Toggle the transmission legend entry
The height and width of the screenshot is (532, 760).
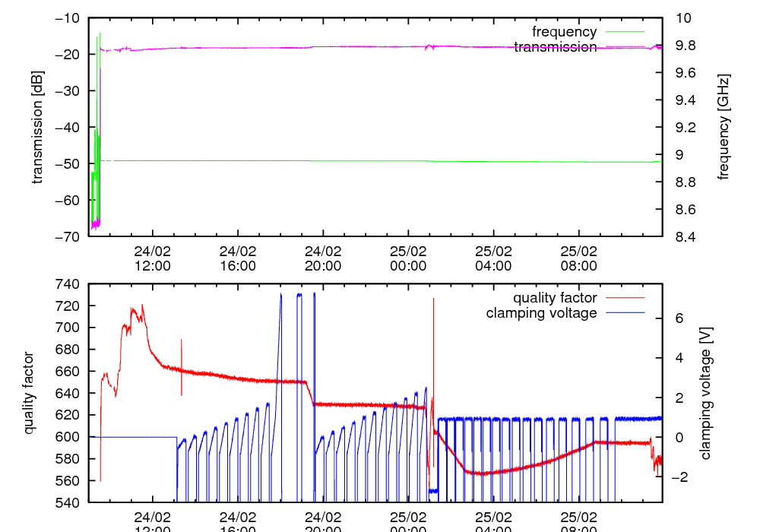click(x=555, y=47)
